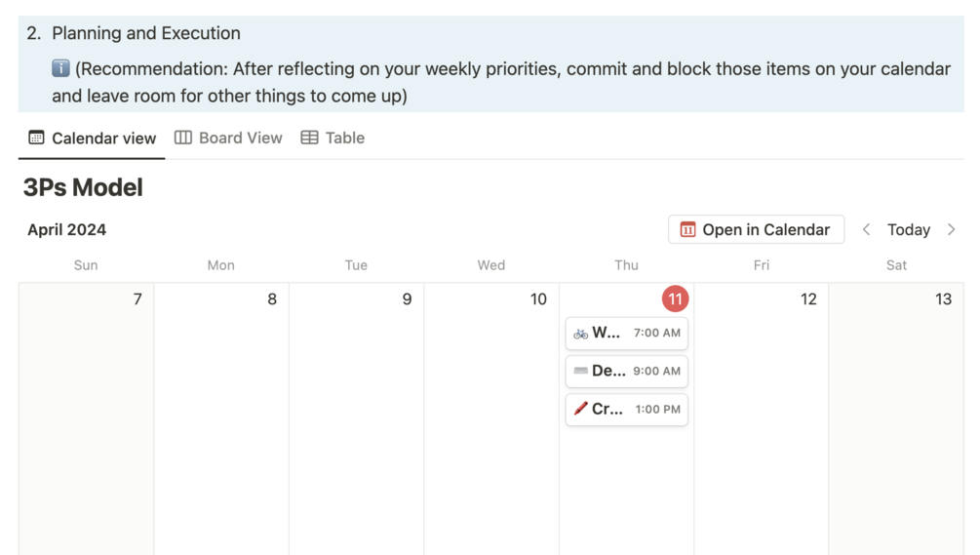Click the gray icon on the 9:00 AM event
980x555 pixels.
click(580, 371)
